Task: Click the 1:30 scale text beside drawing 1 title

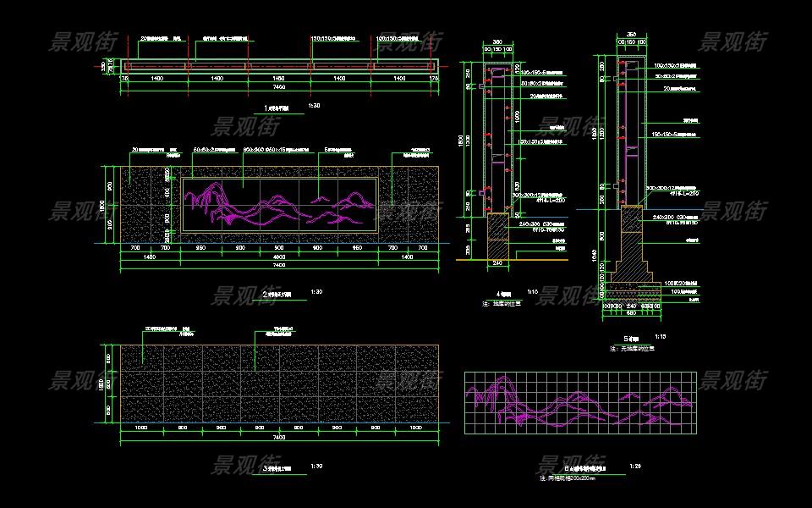Action: (314, 107)
